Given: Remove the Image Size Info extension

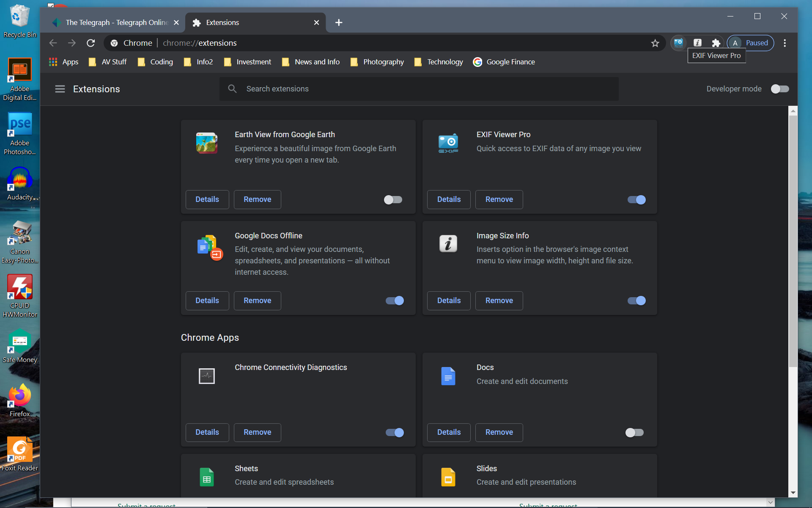Looking at the screenshot, I should click(499, 301).
